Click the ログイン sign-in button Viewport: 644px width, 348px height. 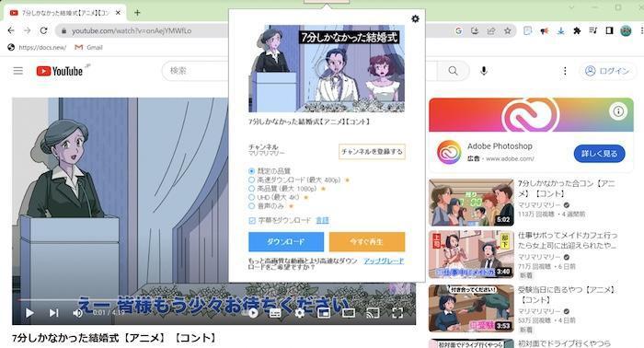click(x=607, y=71)
